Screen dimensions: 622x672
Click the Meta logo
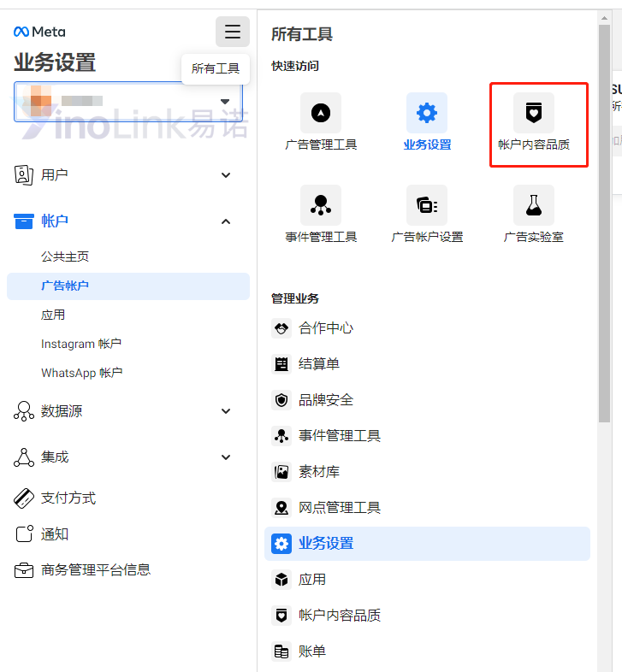(39, 32)
